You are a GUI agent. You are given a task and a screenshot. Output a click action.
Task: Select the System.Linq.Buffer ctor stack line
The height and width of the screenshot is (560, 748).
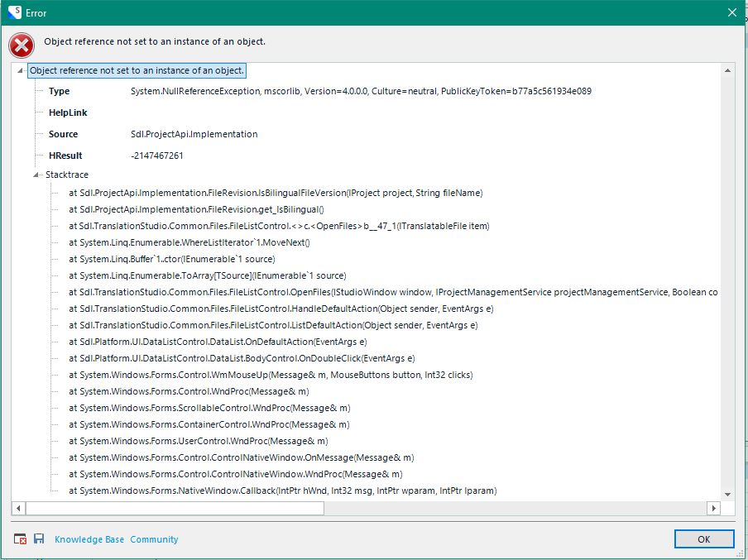point(172,259)
